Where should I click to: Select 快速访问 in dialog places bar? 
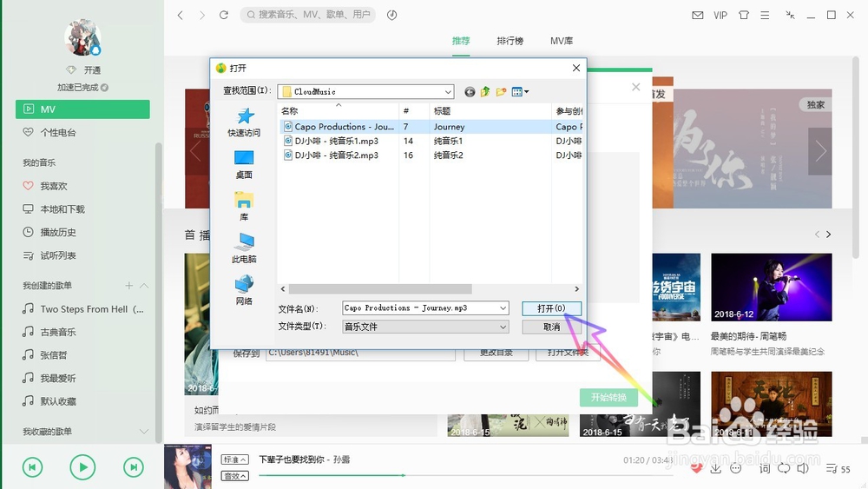244,122
